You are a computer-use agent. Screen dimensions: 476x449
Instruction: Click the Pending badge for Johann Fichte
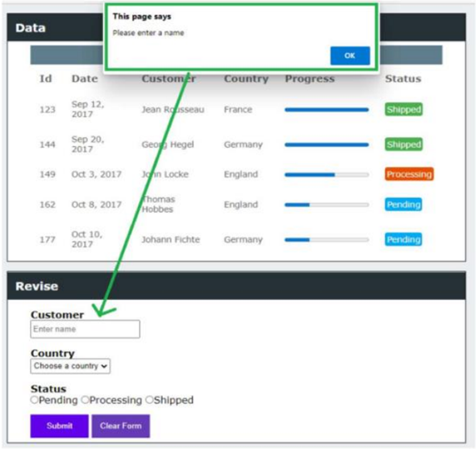(403, 239)
